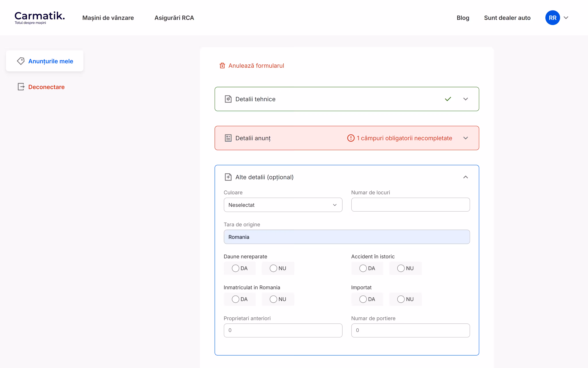Select DA for Importat

[367, 299]
